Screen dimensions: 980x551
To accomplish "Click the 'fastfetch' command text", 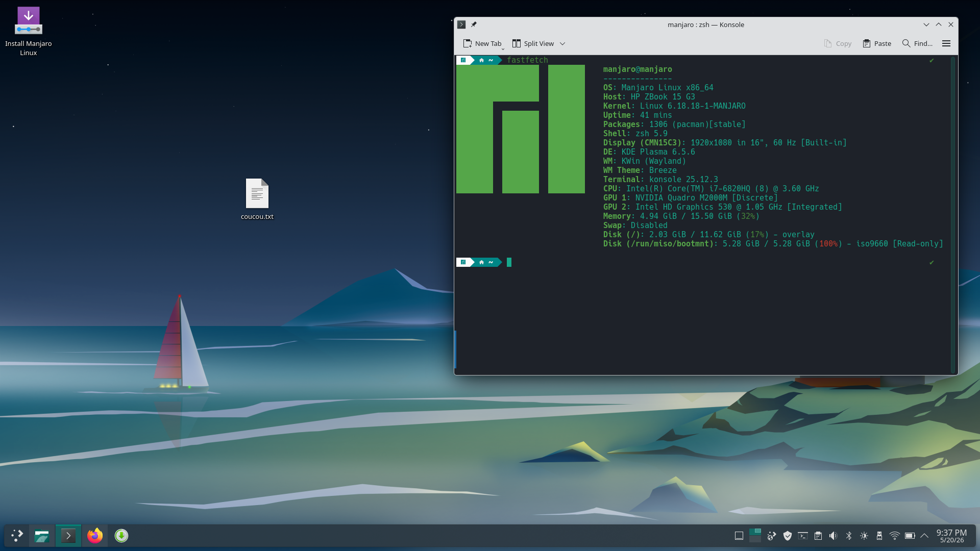I will (527, 60).
